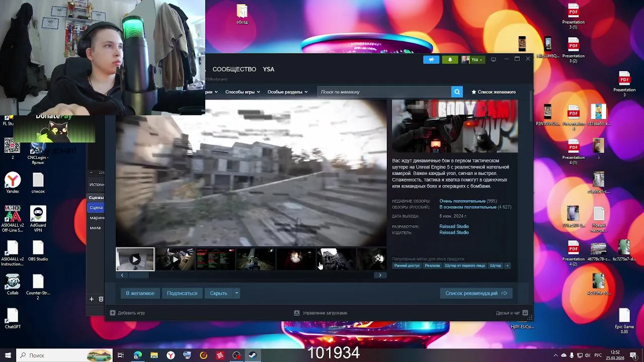
Task: Open OBS Studio desktop shortcut
Action: [x=38, y=251]
